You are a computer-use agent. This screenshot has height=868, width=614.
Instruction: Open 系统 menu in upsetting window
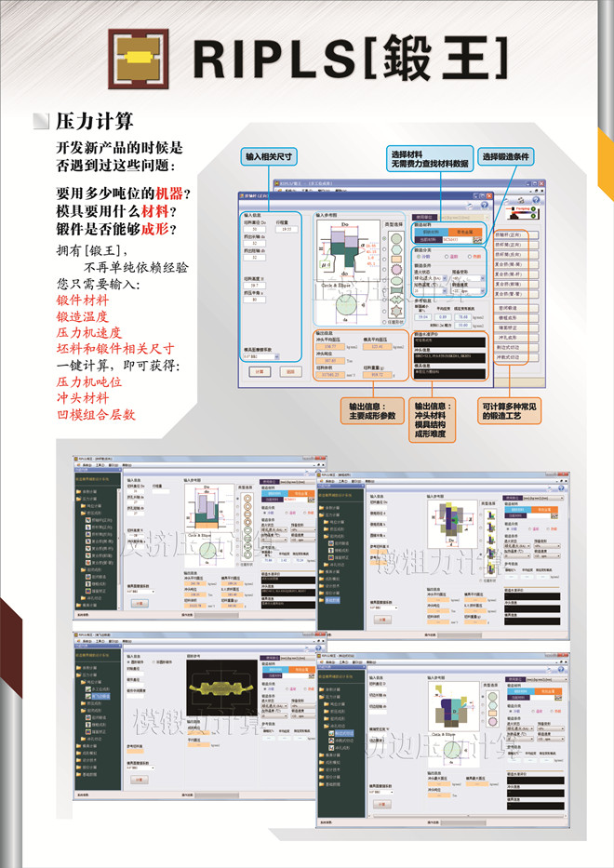(x=330, y=481)
